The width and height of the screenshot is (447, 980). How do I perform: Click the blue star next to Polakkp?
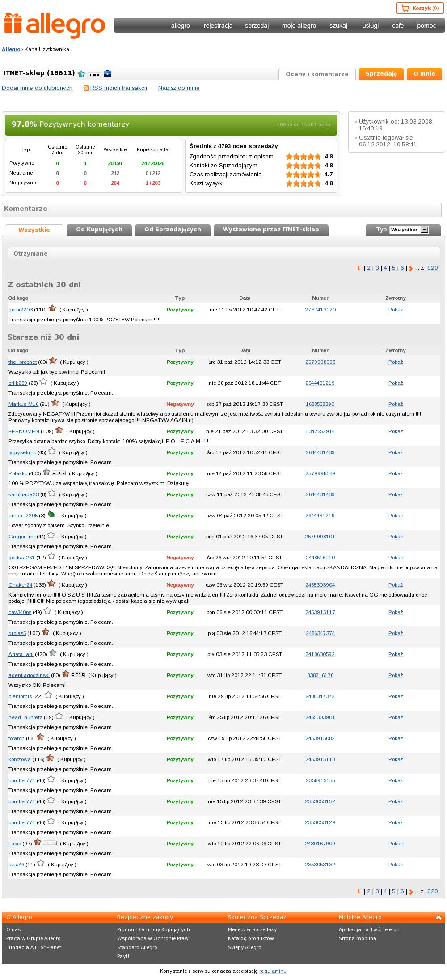point(46,472)
